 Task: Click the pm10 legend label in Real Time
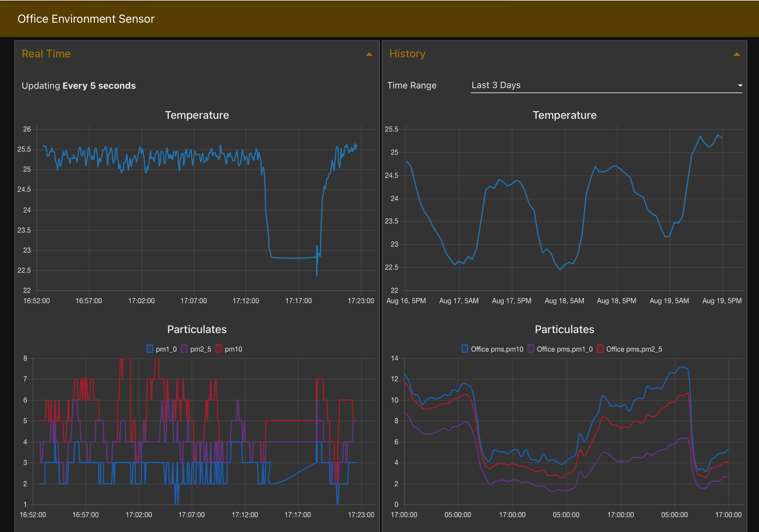(233, 349)
